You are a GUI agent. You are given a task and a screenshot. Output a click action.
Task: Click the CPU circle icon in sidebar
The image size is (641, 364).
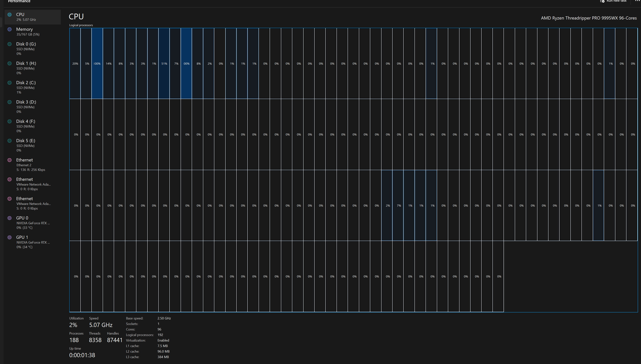click(x=10, y=15)
